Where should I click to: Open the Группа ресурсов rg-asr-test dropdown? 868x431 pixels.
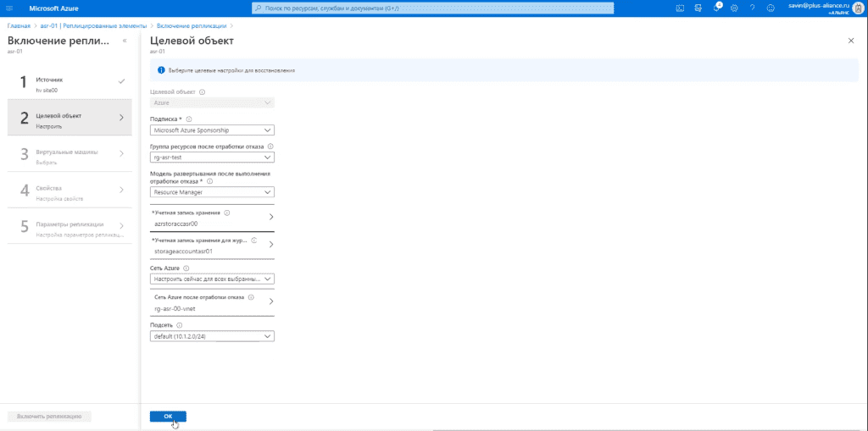click(212, 157)
